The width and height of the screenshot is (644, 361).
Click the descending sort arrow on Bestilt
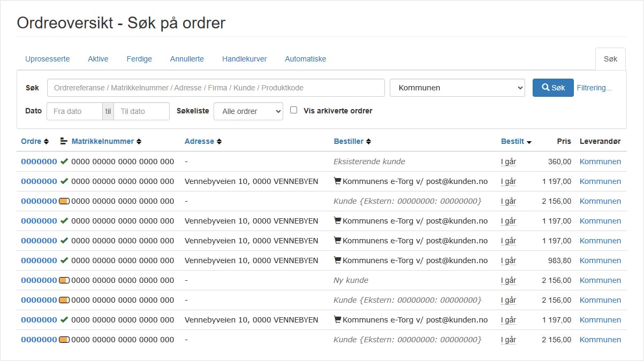(x=529, y=141)
